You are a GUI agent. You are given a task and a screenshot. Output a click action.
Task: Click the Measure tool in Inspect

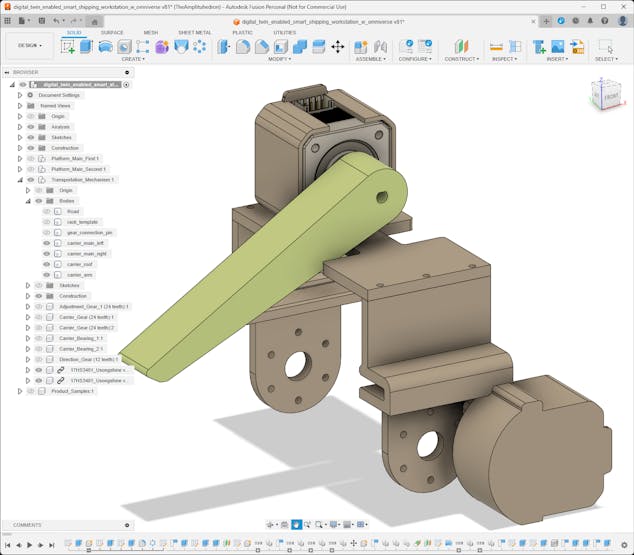[496, 46]
